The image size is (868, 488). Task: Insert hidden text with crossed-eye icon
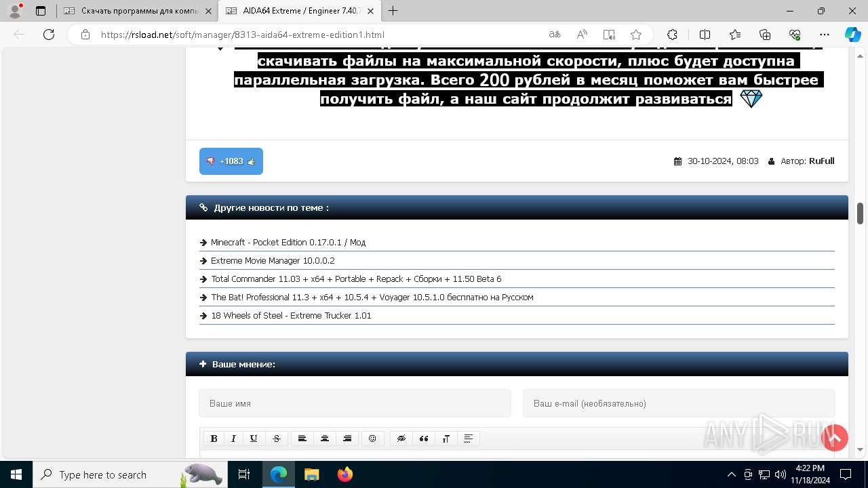tap(401, 439)
